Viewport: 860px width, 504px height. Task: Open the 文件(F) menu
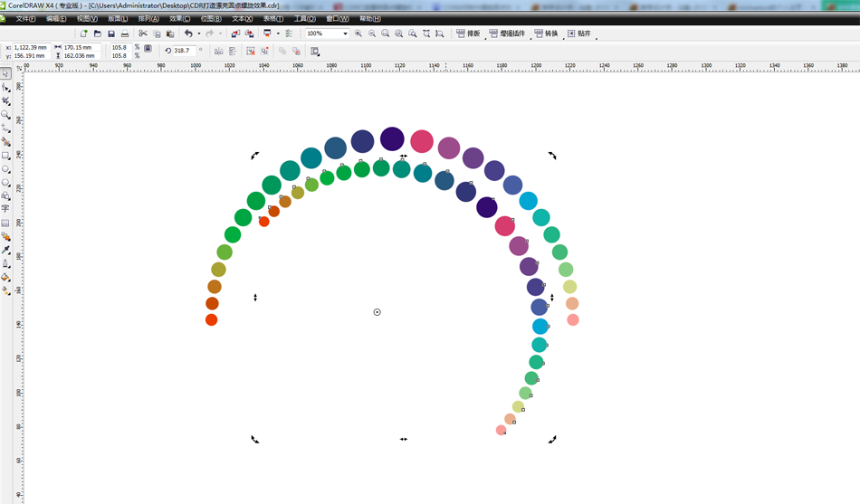pos(25,18)
